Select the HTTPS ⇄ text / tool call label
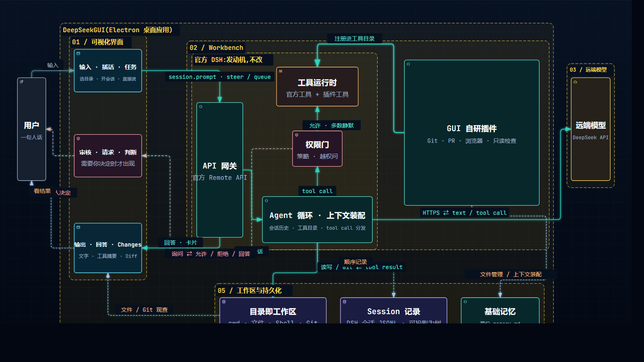Image resolution: width=644 pixels, height=362 pixels. (464, 213)
